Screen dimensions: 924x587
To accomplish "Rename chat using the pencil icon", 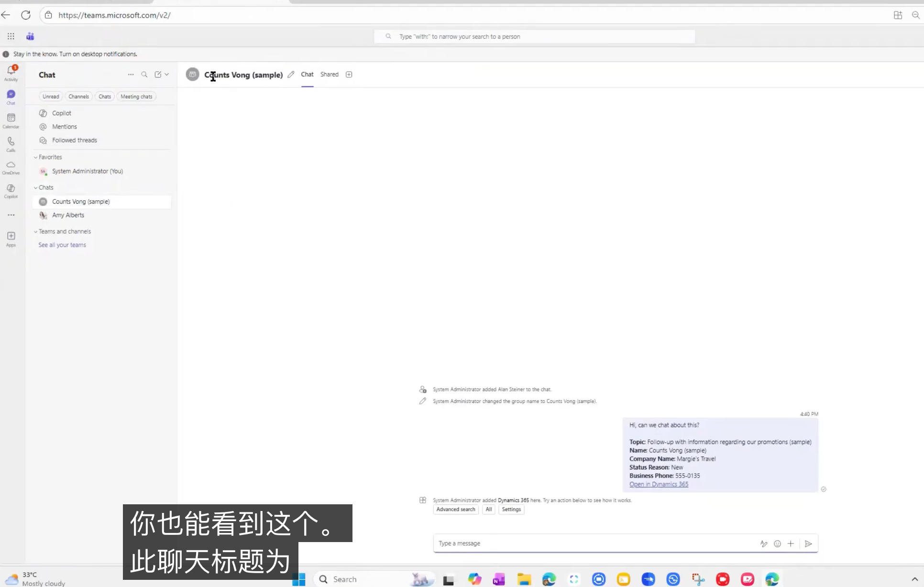I will (291, 75).
